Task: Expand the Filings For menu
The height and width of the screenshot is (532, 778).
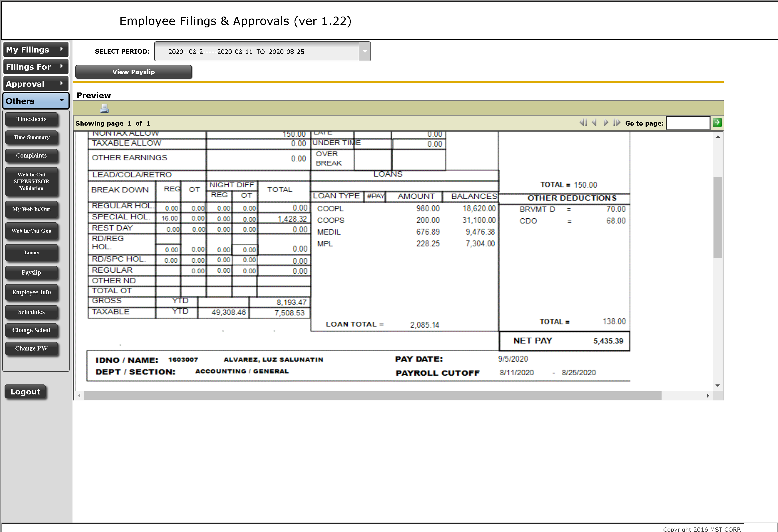Action: [x=36, y=66]
